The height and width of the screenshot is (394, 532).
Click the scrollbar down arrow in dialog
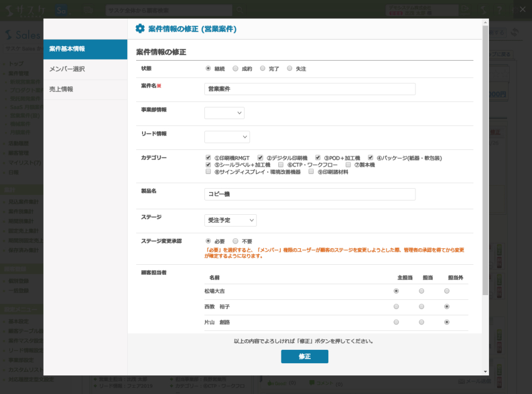[x=485, y=371]
